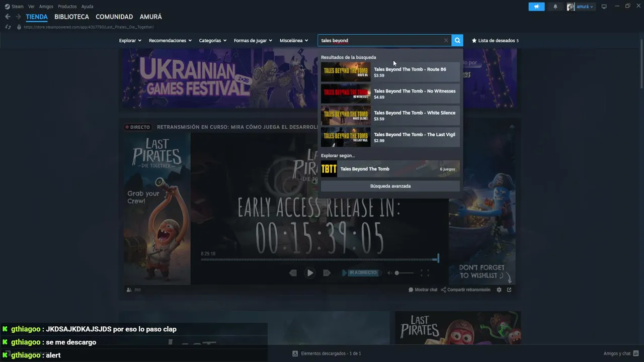The image size is (644, 362).
Task: Open the Formas de jugar dropdown
Action: point(253,40)
